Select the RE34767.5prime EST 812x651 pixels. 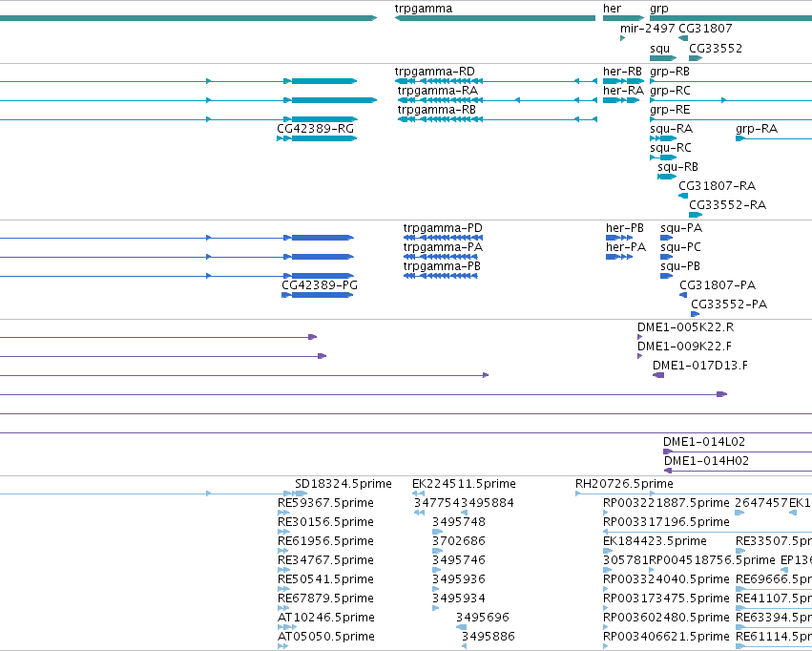pos(283,571)
